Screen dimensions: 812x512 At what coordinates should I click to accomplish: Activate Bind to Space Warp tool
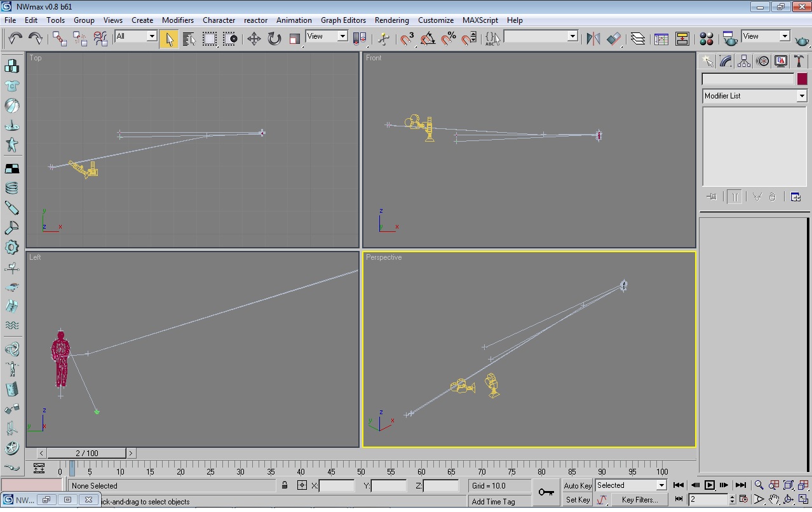100,39
